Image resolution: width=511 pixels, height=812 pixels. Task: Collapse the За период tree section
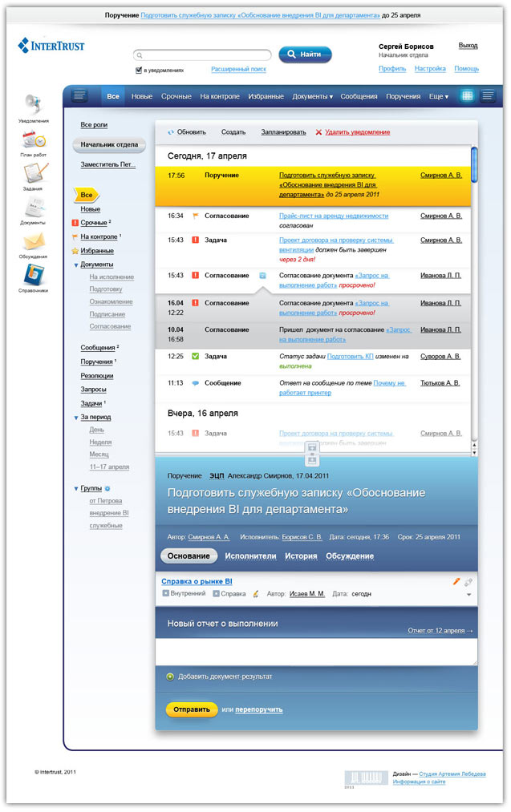click(76, 418)
